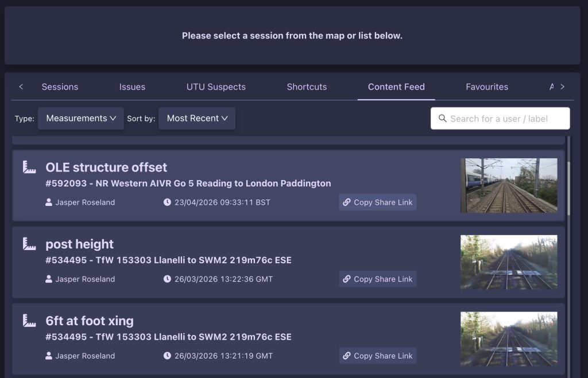Focus the Search for a user / label field

(500, 118)
